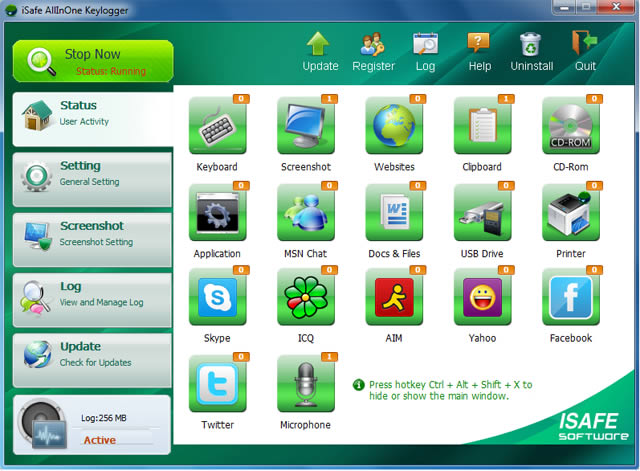Click the hotkey hint info icon
The height and width of the screenshot is (471, 640).
358,385
